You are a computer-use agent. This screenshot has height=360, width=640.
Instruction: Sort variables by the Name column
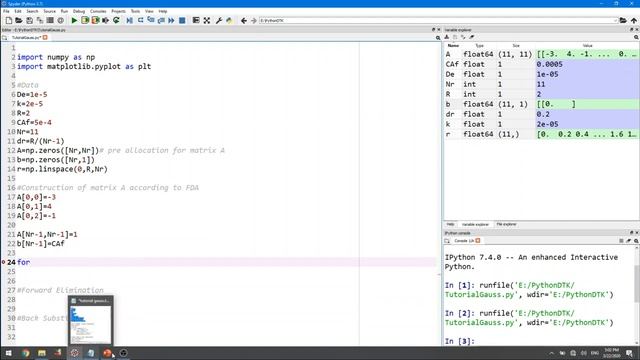point(453,46)
